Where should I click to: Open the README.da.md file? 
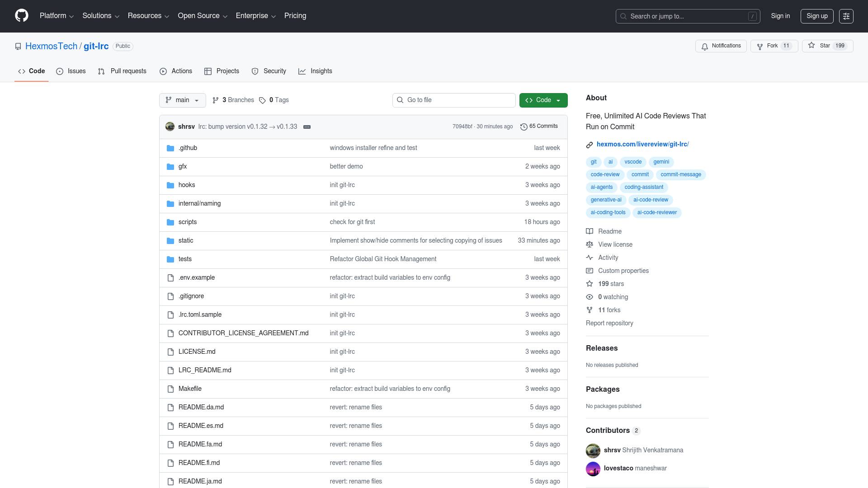click(201, 408)
